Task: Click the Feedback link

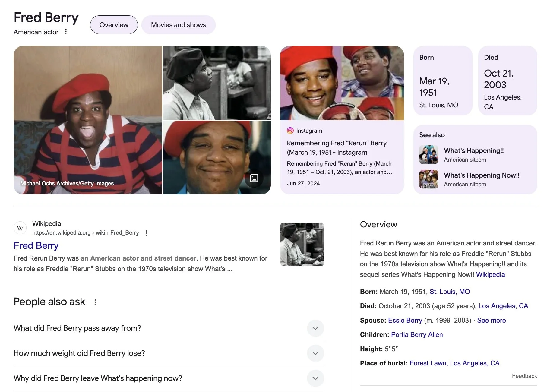Action: click(524, 376)
